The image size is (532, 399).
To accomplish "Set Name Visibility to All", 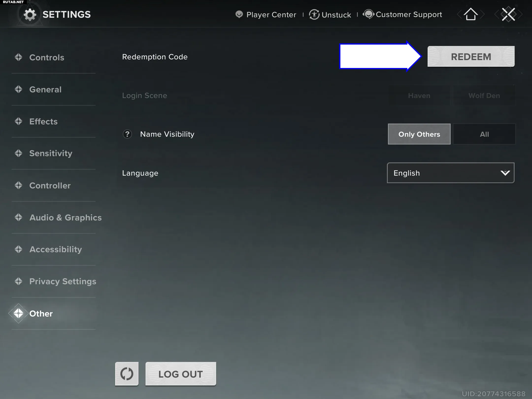I will (484, 134).
